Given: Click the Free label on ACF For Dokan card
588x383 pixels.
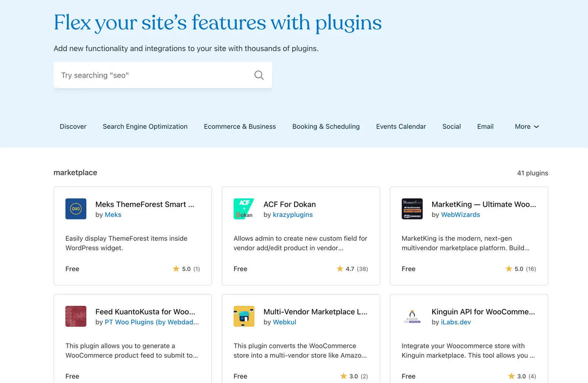Looking at the screenshot, I should tap(240, 269).
